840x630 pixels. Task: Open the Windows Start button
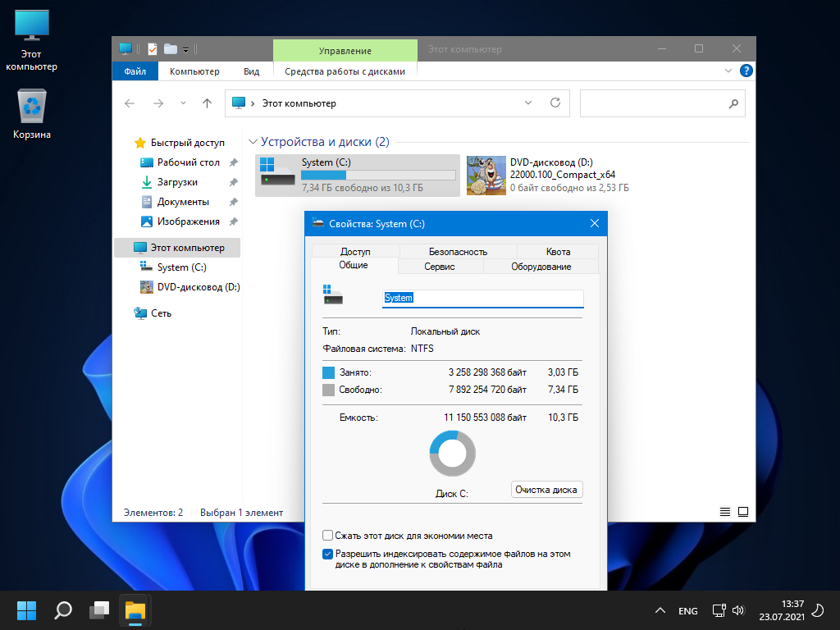pyautogui.click(x=27, y=610)
